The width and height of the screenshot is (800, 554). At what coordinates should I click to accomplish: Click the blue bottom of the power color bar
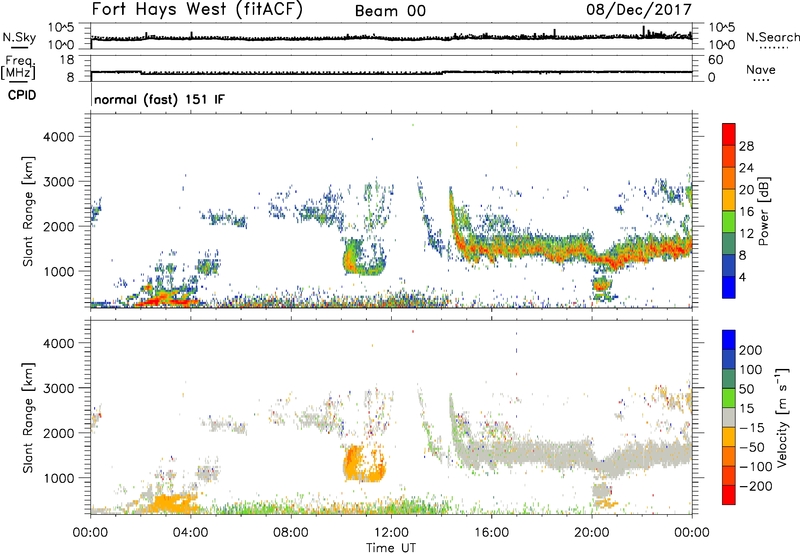(x=728, y=287)
